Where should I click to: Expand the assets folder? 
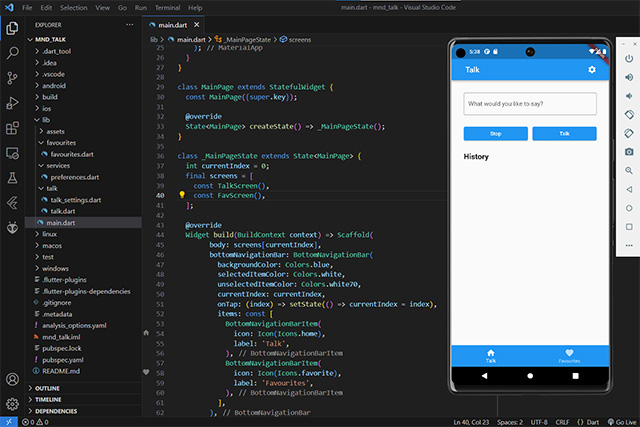(55, 131)
